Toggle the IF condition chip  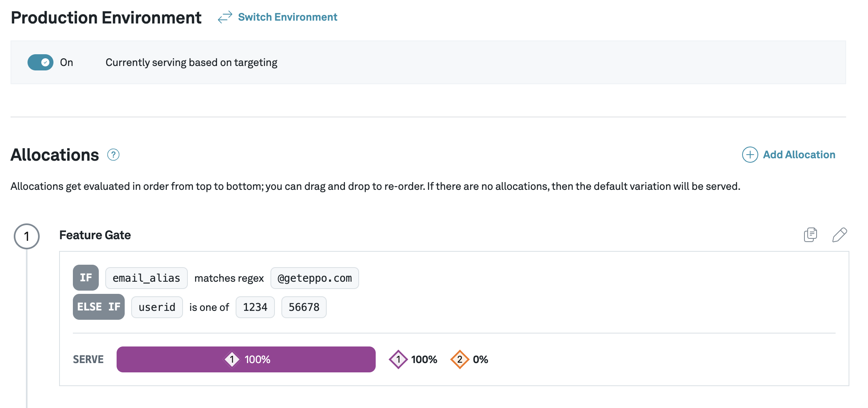coord(85,278)
